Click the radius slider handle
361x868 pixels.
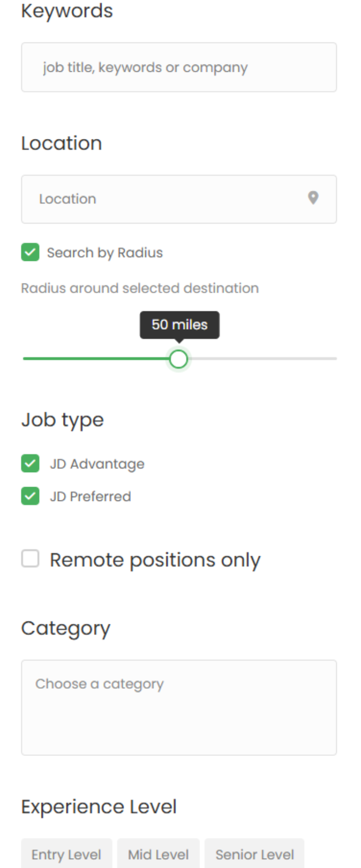pyautogui.click(x=179, y=359)
